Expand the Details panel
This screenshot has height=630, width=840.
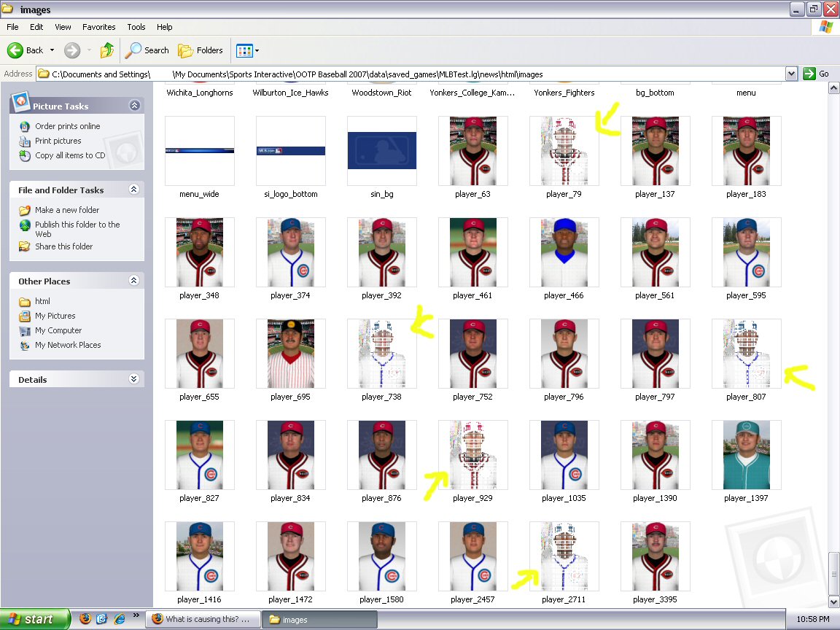133,379
